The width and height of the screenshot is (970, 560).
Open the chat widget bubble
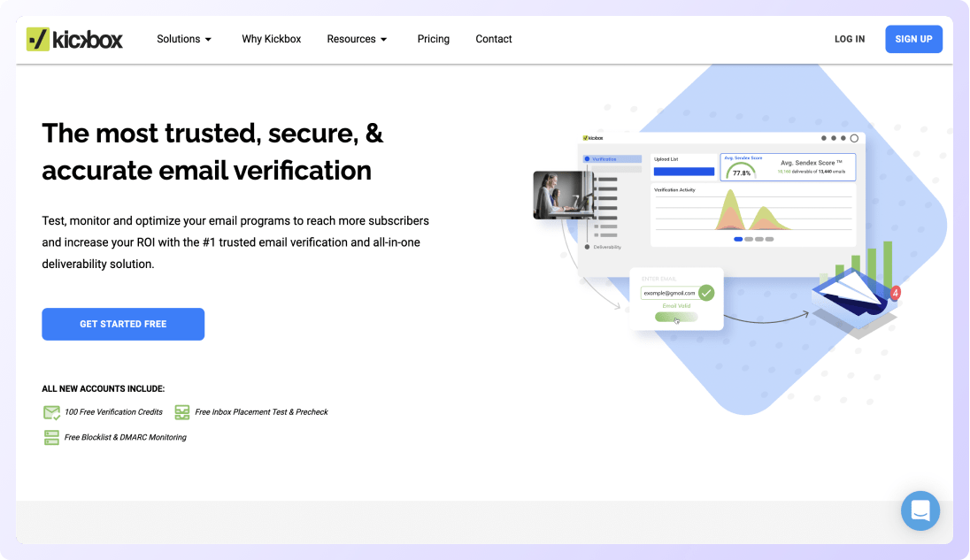(x=920, y=510)
